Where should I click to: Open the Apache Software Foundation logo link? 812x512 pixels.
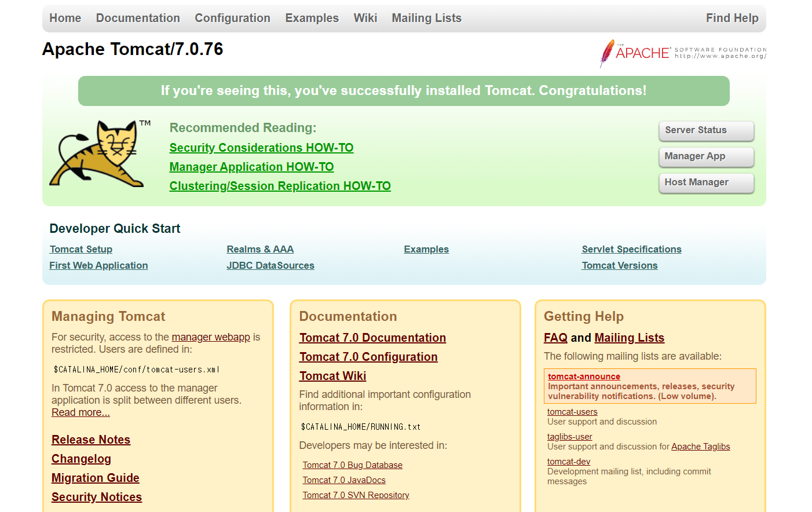[x=683, y=53]
